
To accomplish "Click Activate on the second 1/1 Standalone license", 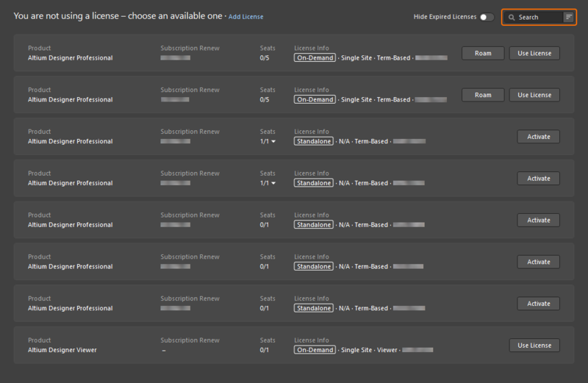I will click(x=539, y=178).
